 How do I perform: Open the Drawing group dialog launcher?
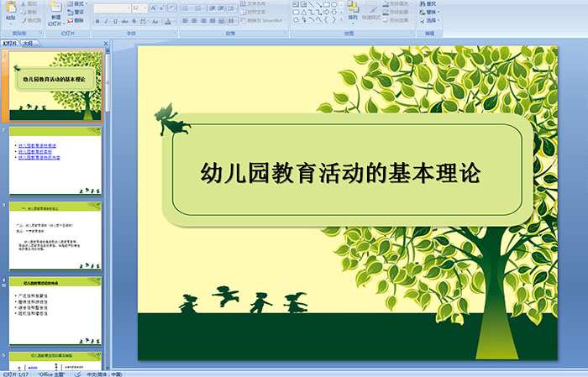click(412, 33)
